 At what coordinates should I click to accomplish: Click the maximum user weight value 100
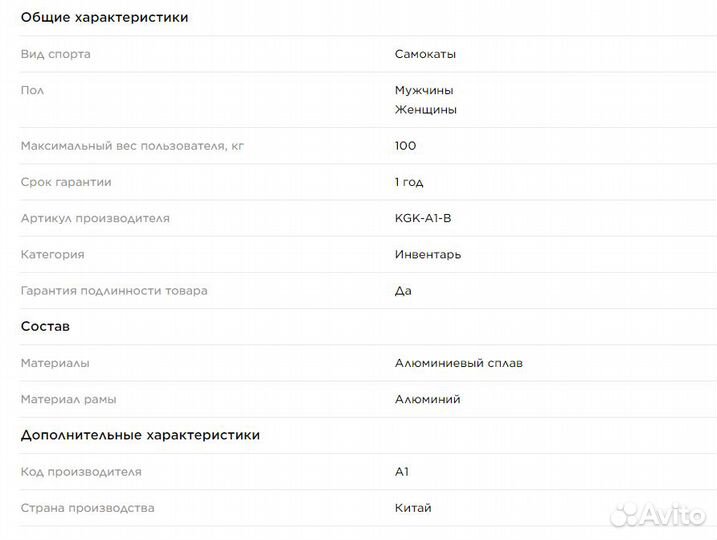[405, 146]
